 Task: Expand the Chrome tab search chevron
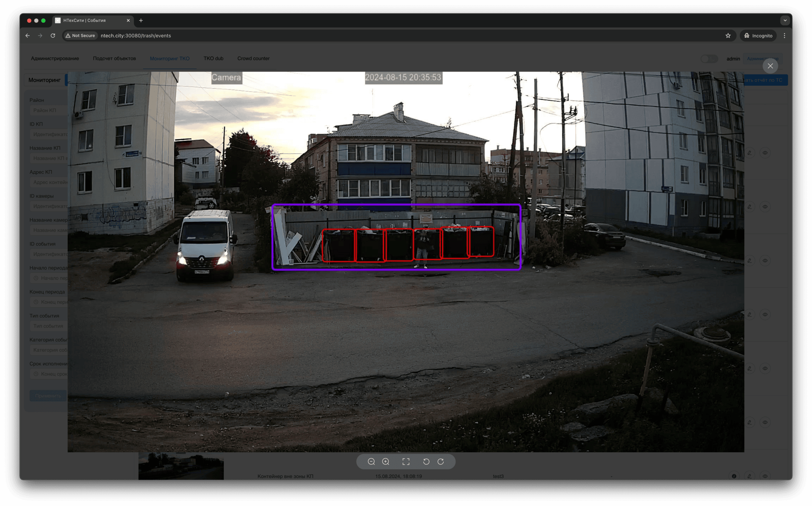coord(785,21)
